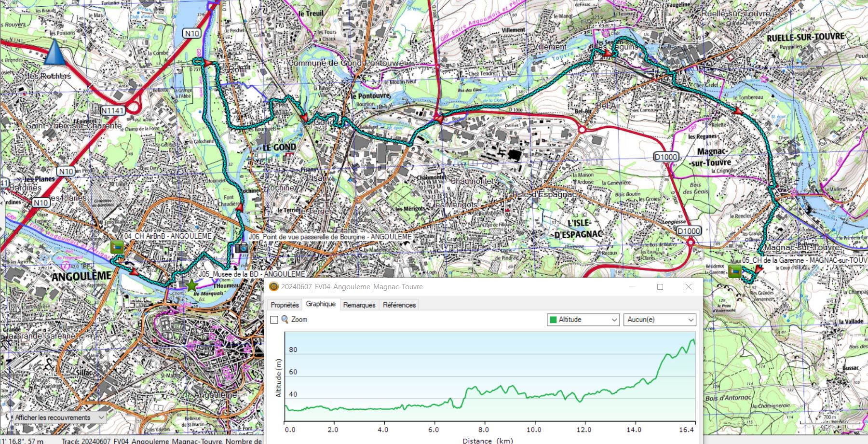Switch to the Propriétés tab
Image resolution: width=868 pixels, height=444 pixels.
tap(285, 305)
